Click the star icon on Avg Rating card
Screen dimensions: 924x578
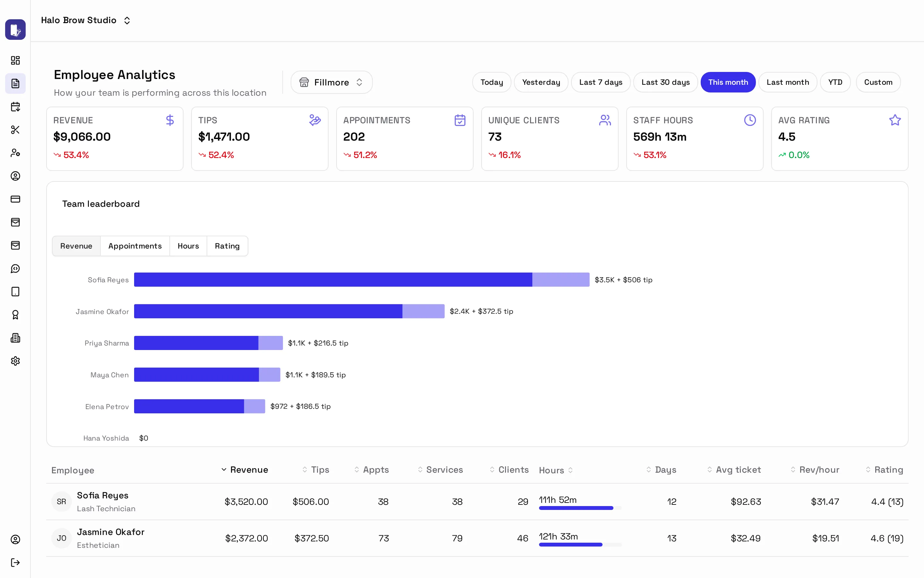point(895,120)
